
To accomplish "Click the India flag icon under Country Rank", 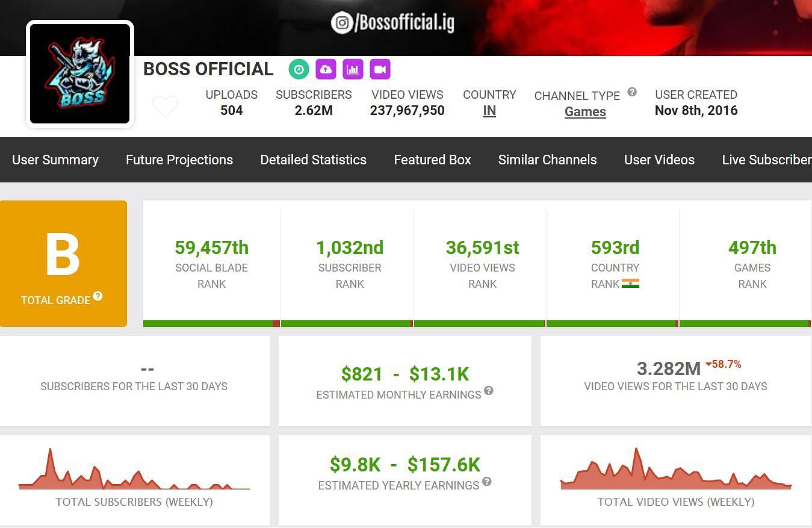I will 630,284.
